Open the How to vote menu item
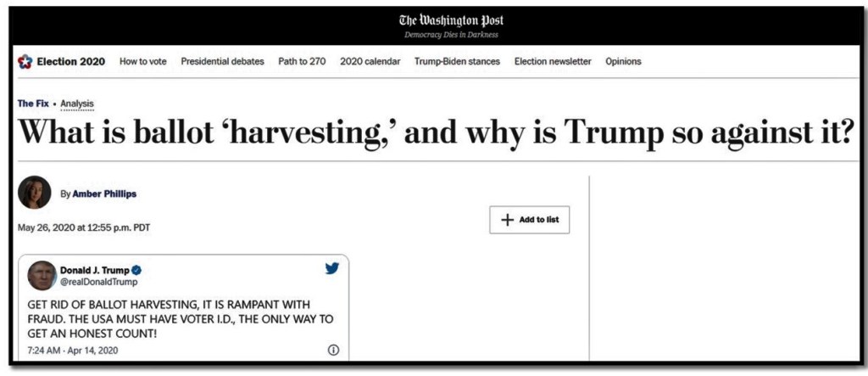868x376 pixels. (x=142, y=61)
